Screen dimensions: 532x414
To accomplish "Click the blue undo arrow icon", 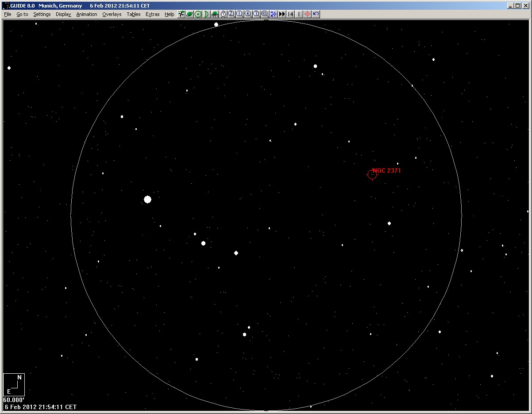I will coord(316,14).
